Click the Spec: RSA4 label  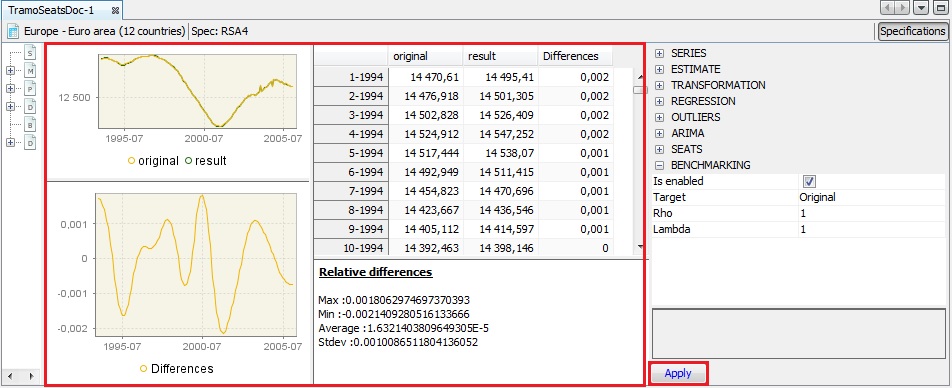click(221, 31)
